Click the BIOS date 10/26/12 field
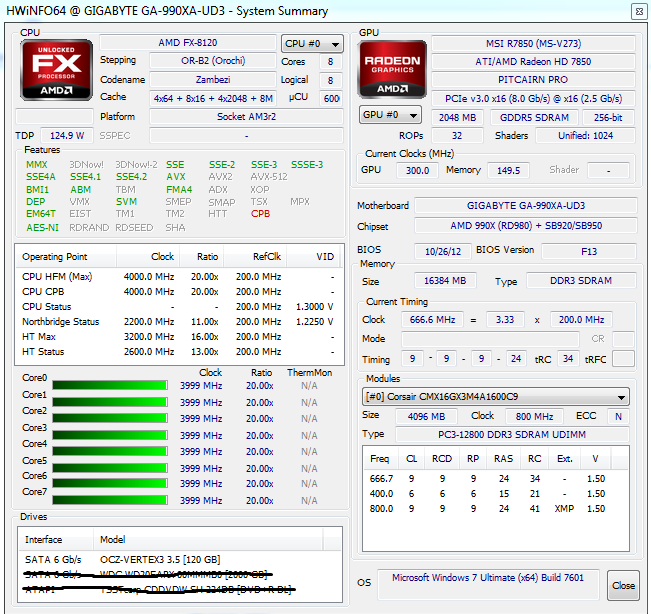This screenshot has width=651, height=614. [443, 251]
